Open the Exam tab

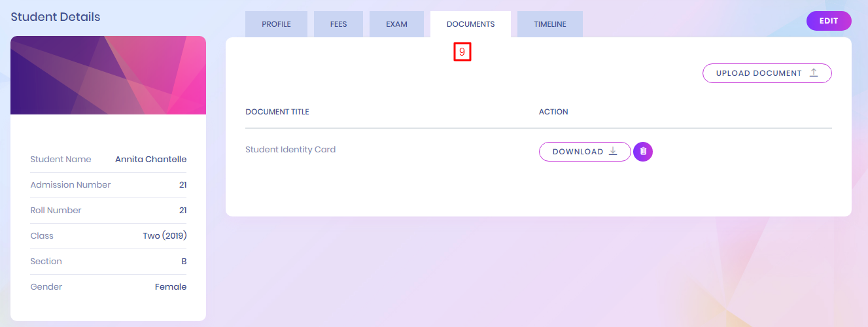pos(396,24)
